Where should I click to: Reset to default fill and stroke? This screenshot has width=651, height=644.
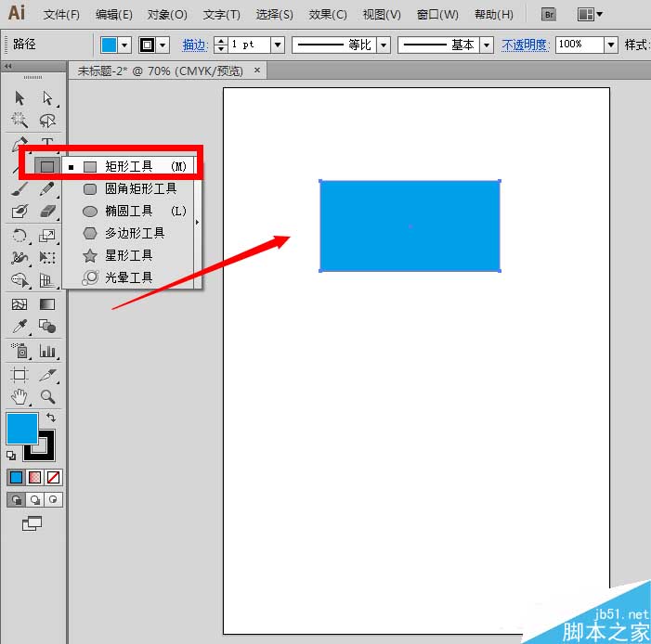[x=11, y=456]
